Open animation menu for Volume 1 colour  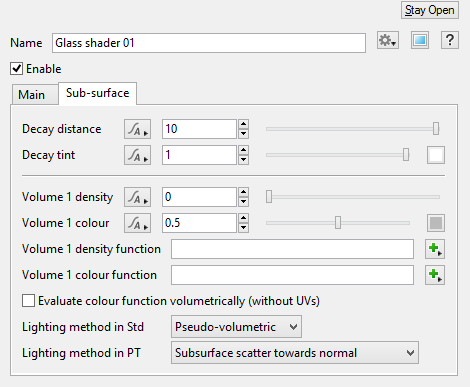click(137, 223)
